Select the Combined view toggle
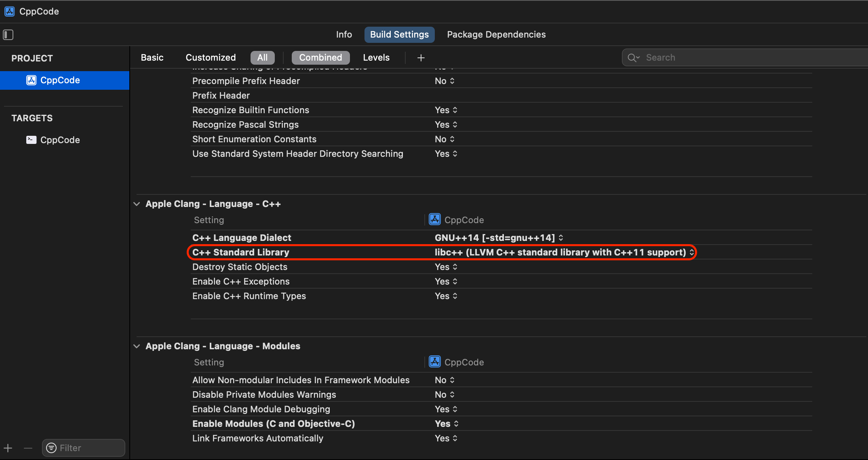Image resolution: width=868 pixels, height=460 pixels. (320, 57)
